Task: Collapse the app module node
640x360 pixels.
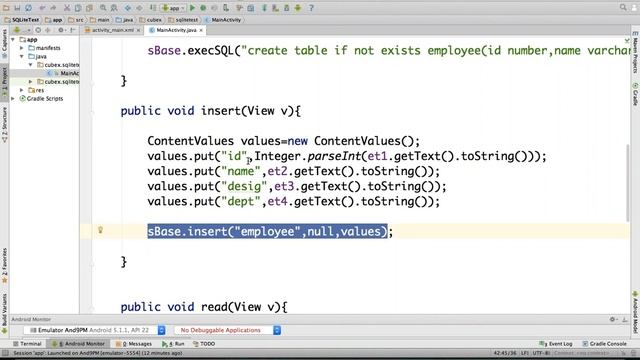Action: click(x=13, y=40)
